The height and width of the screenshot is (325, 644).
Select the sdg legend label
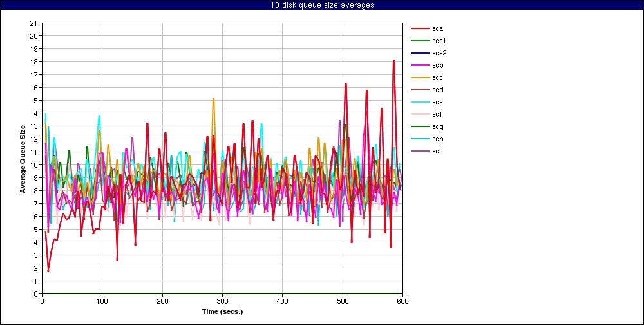tap(437, 126)
